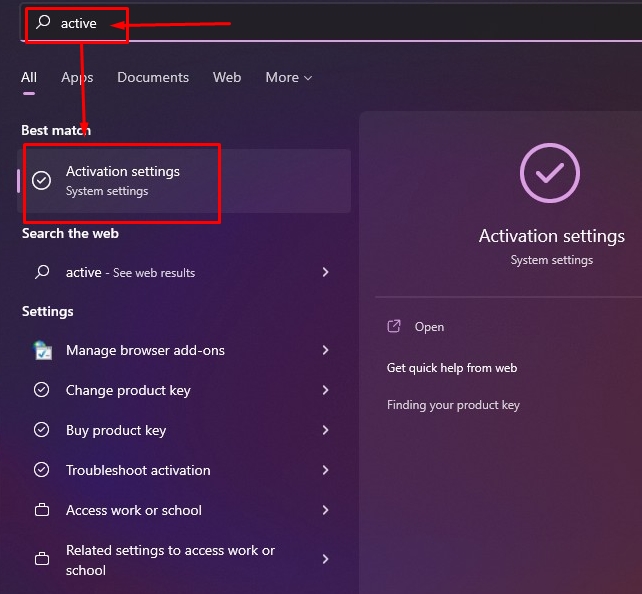Open the Finding your product key link
Viewport: 642px width, 594px height.
pos(453,405)
